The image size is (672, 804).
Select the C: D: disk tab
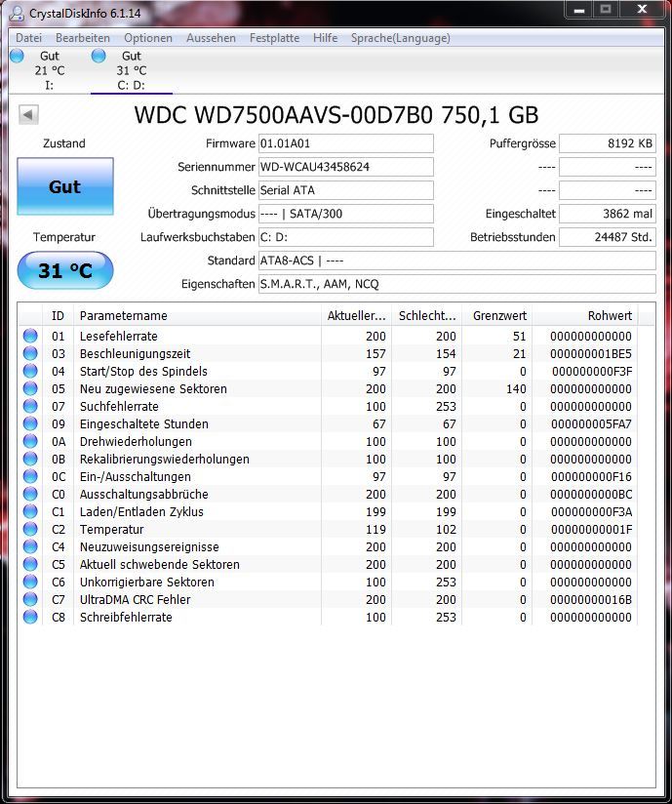coord(132,70)
